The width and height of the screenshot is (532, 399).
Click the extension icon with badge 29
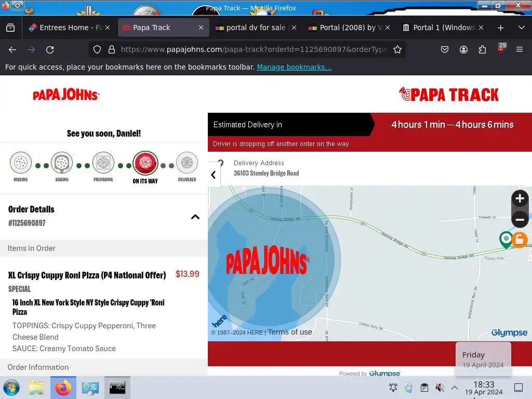tap(501, 49)
